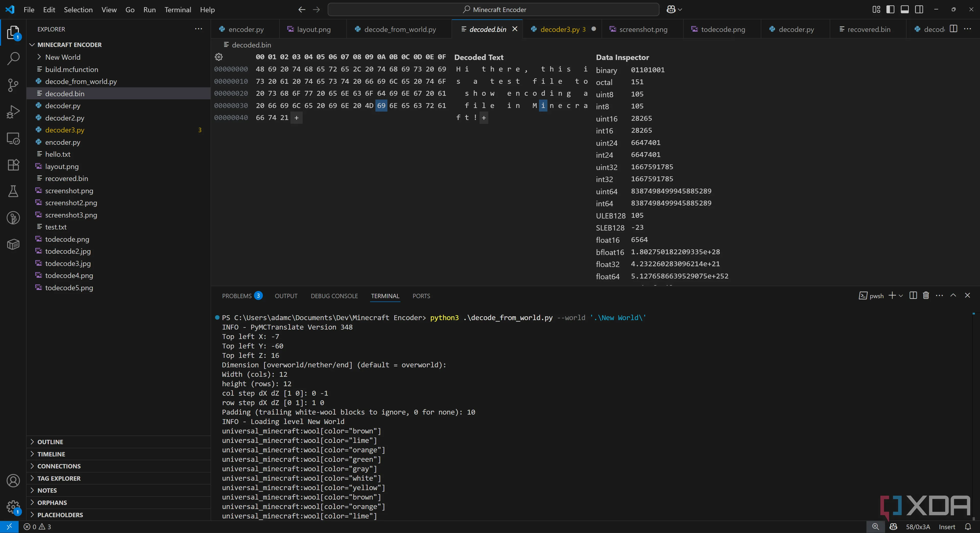The image size is (980, 533).
Task: Add hex byte with plus button
Action: point(296,118)
